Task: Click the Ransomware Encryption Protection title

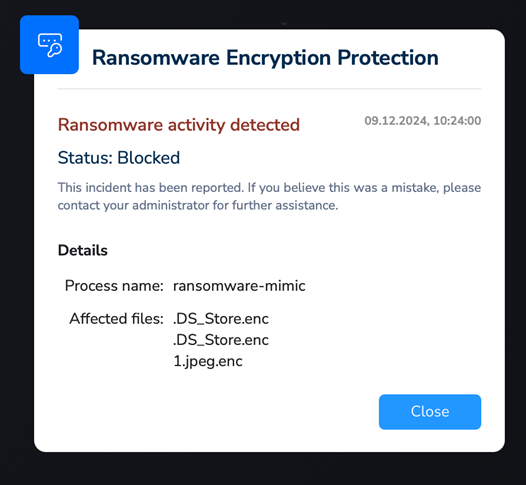Action: (265, 57)
